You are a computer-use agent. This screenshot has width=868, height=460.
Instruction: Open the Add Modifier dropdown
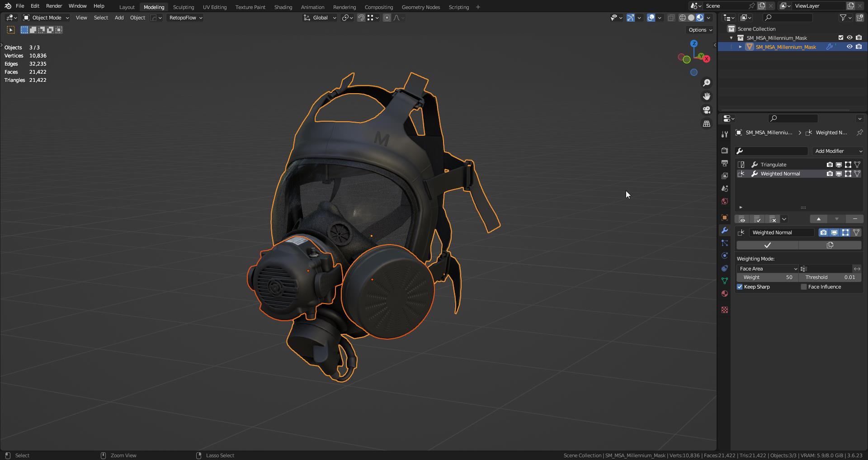tap(838, 151)
